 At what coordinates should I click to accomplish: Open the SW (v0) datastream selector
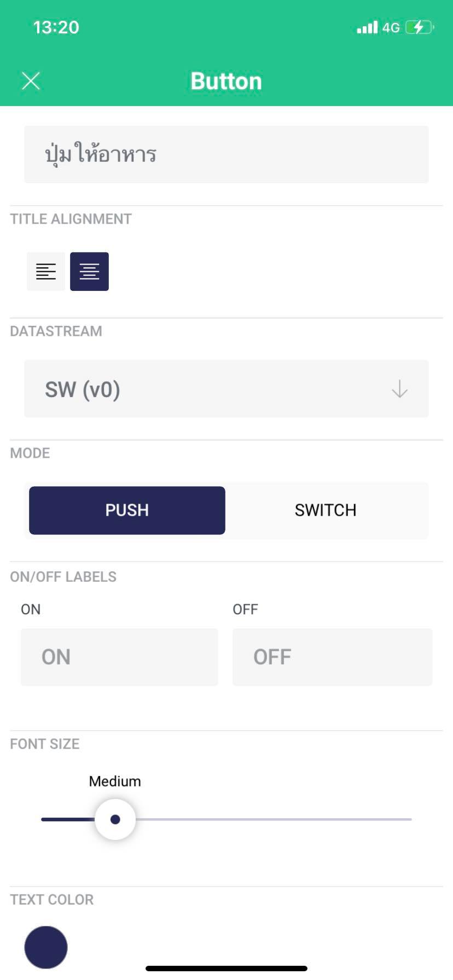point(219,389)
